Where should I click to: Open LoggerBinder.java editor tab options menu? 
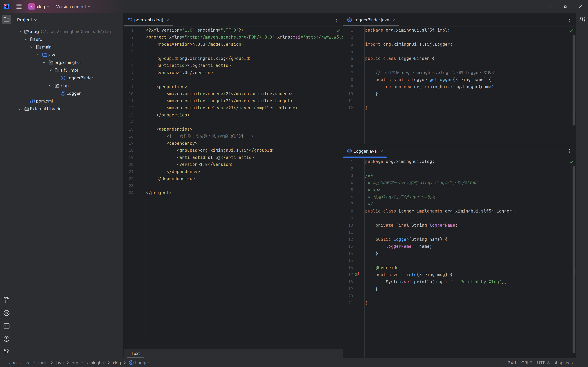click(570, 20)
